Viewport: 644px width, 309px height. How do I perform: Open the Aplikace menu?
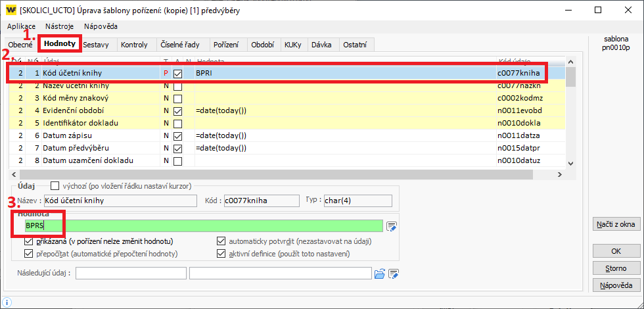[21, 26]
